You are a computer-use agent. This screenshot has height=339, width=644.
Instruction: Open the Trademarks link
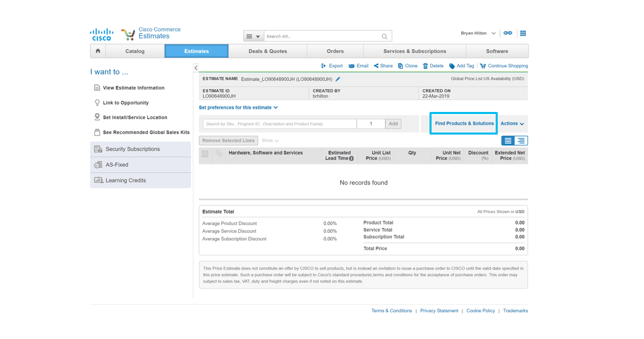515,311
